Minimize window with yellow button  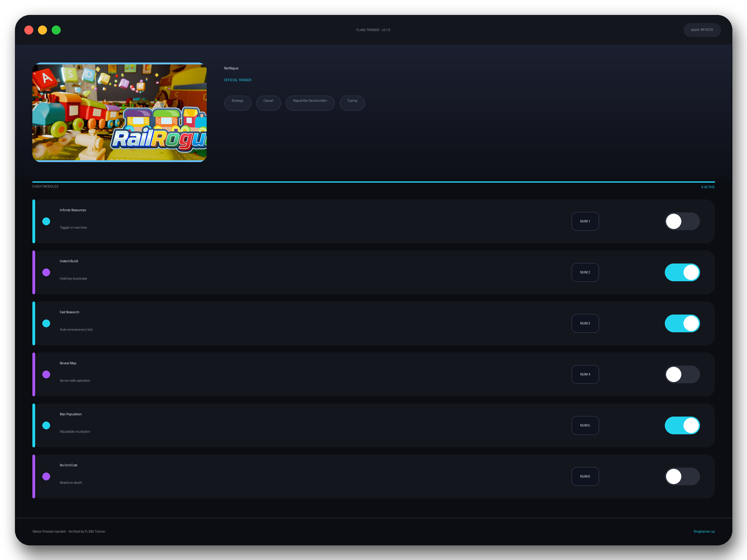coord(43,30)
